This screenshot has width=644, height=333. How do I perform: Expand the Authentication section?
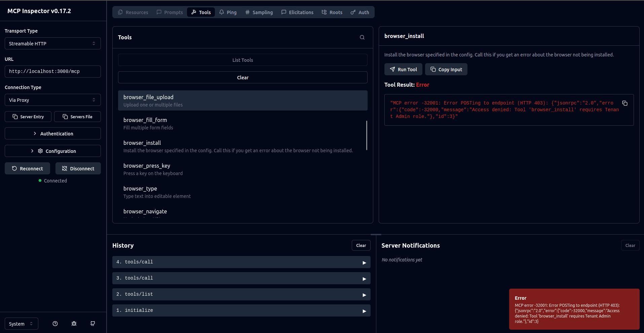[52, 133]
